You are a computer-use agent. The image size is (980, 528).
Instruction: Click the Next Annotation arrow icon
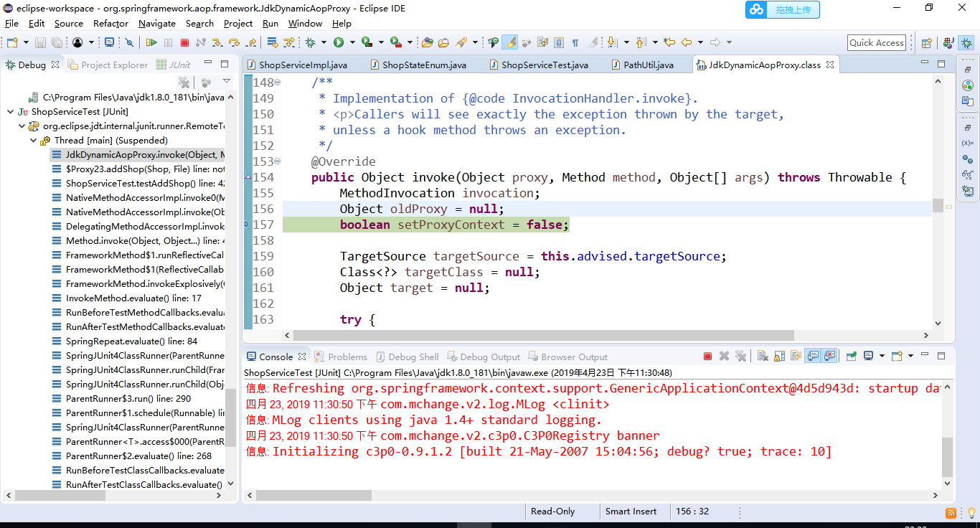coord(612,42)
